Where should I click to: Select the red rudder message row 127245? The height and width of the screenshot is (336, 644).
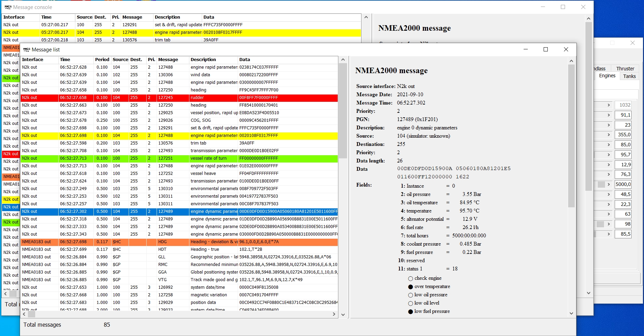point(179,98)
